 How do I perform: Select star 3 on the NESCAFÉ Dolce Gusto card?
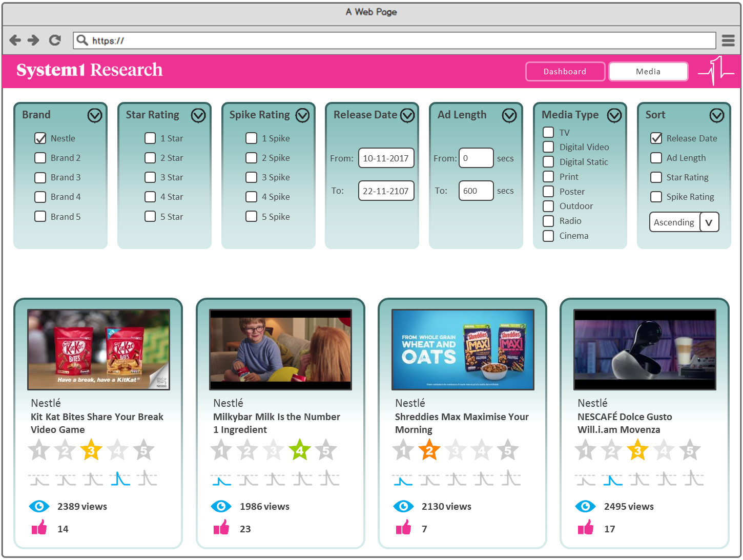[637, 450]
